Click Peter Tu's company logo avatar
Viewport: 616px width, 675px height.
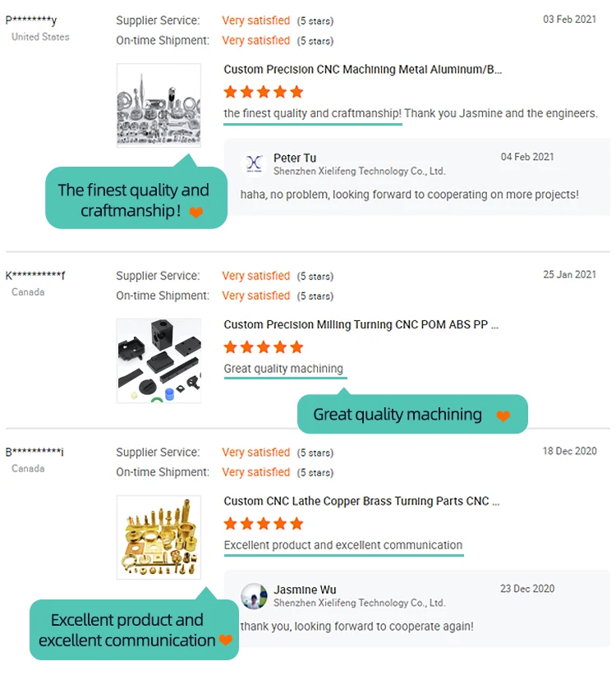(255, 164)
